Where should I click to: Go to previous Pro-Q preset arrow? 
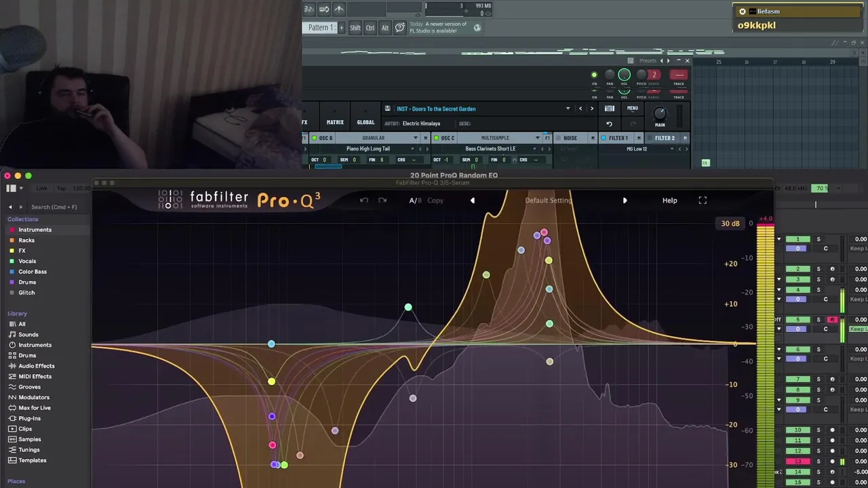click(473, 201)
